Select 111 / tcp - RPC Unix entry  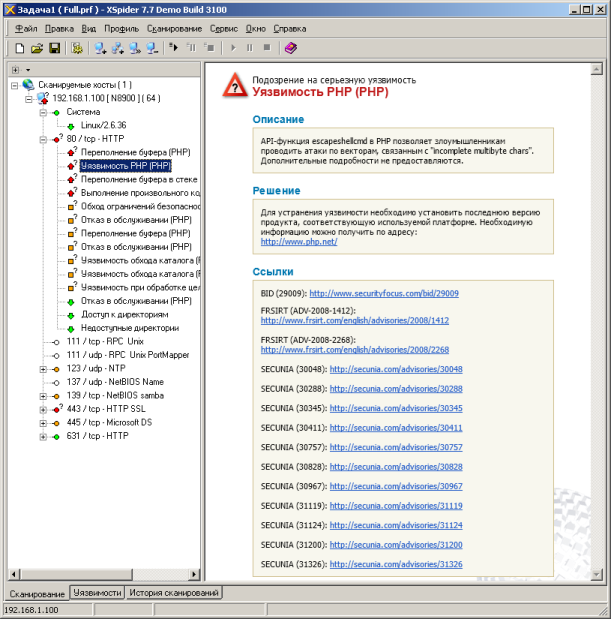coord(105,341)
